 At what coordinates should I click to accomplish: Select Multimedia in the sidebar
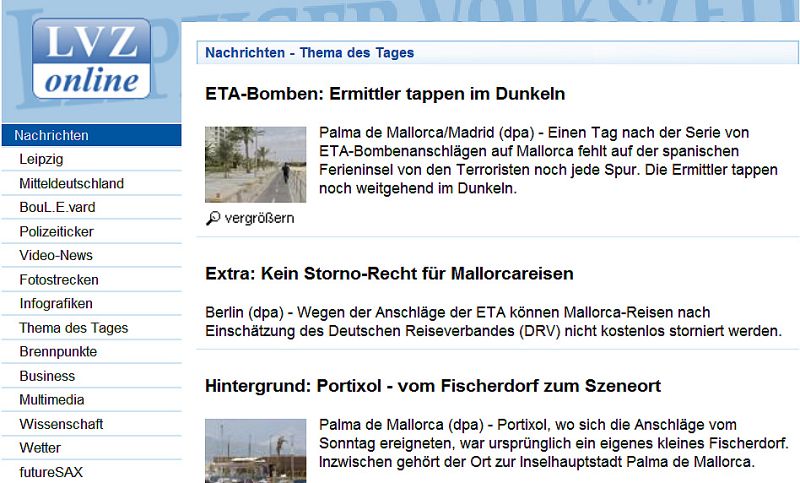[54, 400]
